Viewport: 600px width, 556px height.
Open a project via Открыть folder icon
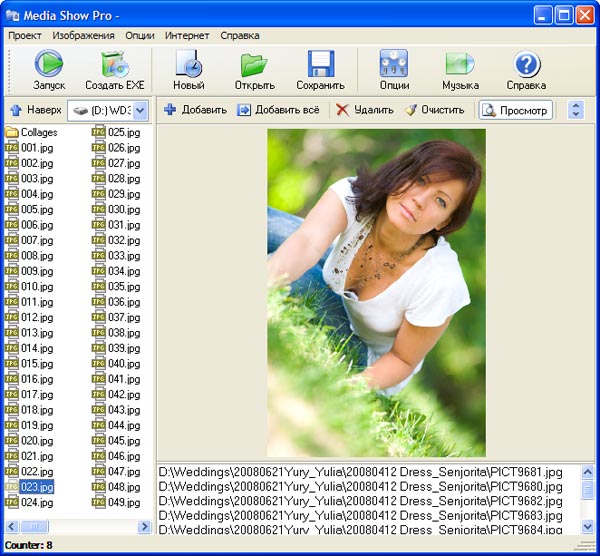[254, 69]
